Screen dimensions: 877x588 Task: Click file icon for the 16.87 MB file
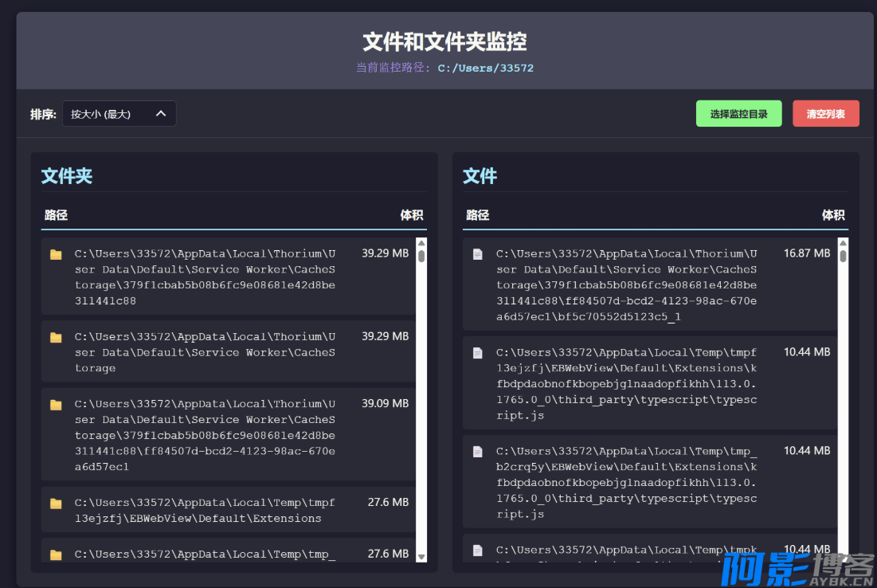(x=478, y=254)
